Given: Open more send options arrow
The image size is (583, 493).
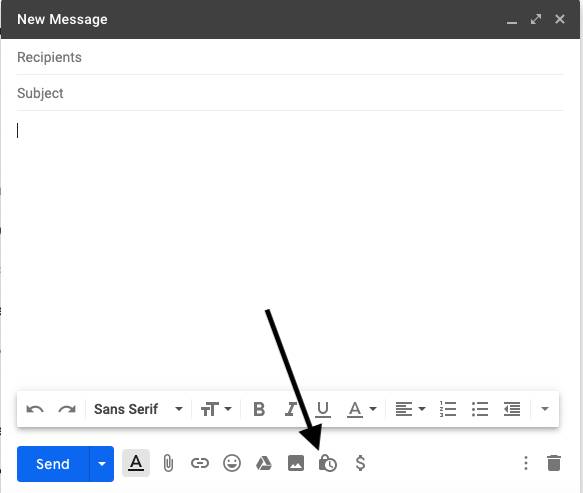Looking at the screenshot, I should tap(102, 464).
